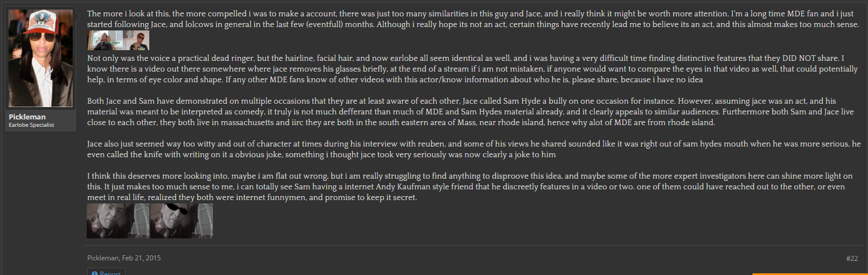Open the Pickleman username link under avatar

(x=28, y=117)
